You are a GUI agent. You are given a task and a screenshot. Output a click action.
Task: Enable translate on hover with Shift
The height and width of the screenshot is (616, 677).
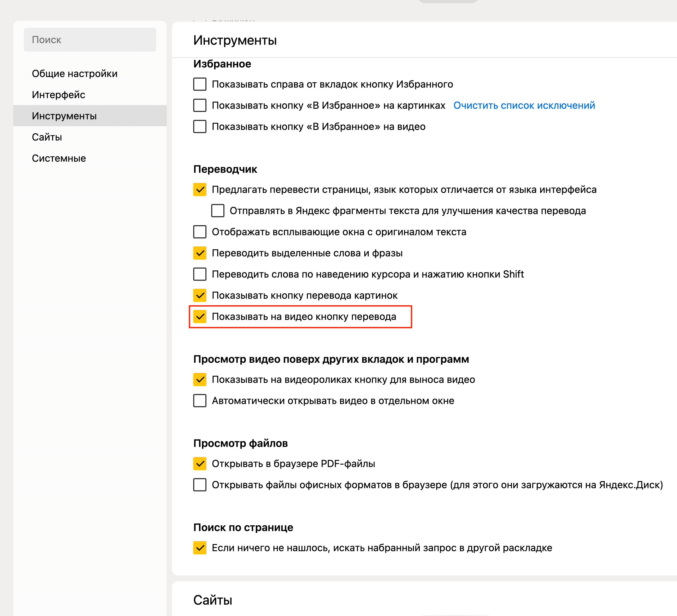(x=200, y=274)
